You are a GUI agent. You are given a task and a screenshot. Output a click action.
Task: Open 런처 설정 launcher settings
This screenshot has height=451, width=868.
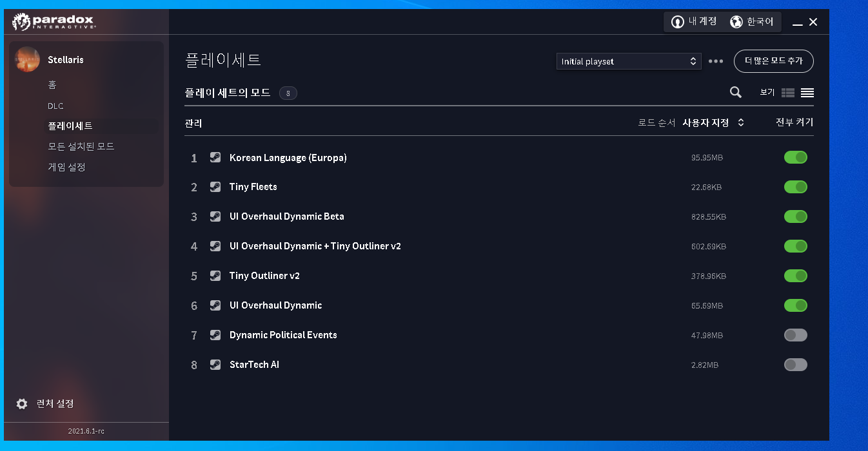point(55,404)
